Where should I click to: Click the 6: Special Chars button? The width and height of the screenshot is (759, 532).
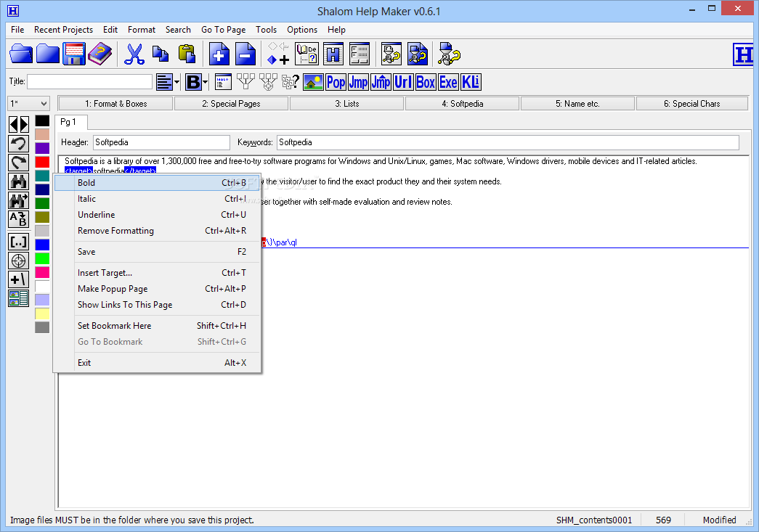[x=692, y=104]
